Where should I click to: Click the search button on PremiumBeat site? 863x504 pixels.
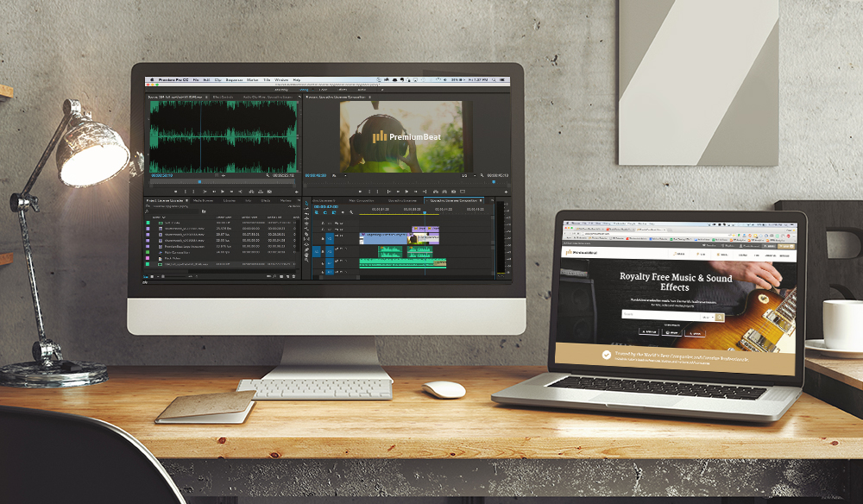click(719, 317)
